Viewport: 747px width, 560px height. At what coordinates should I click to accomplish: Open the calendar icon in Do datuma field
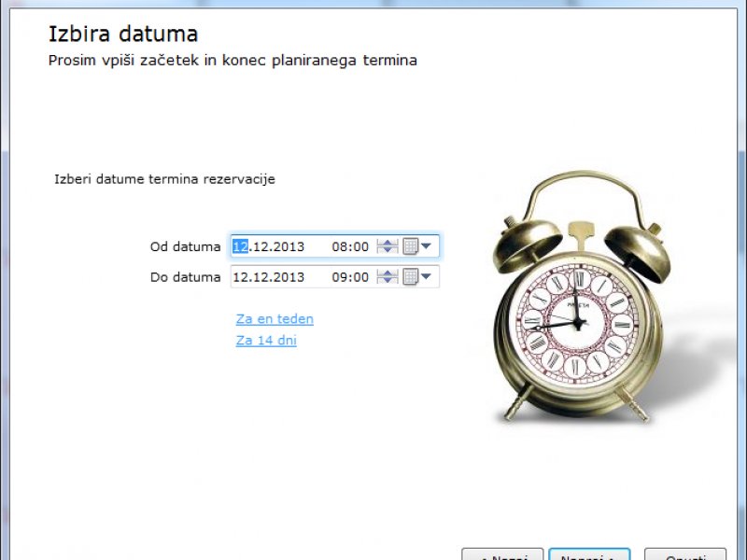click(x=410, y=277)
